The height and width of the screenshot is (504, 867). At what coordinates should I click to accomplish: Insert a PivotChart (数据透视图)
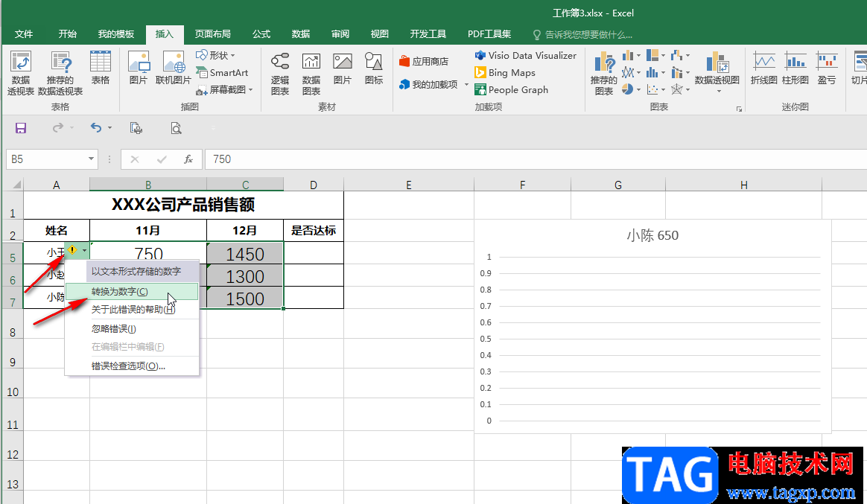[x=717, y=72]
